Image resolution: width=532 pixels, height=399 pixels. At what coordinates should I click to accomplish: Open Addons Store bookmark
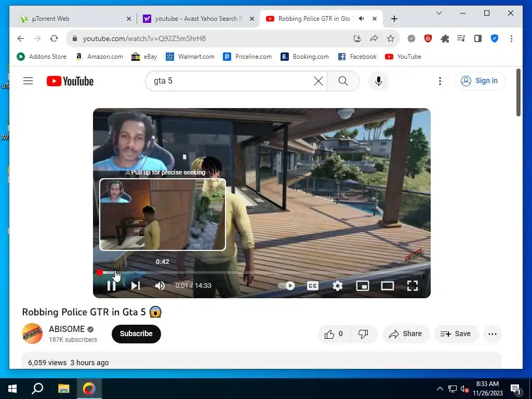pyautogui.click(x=42, y=57)
